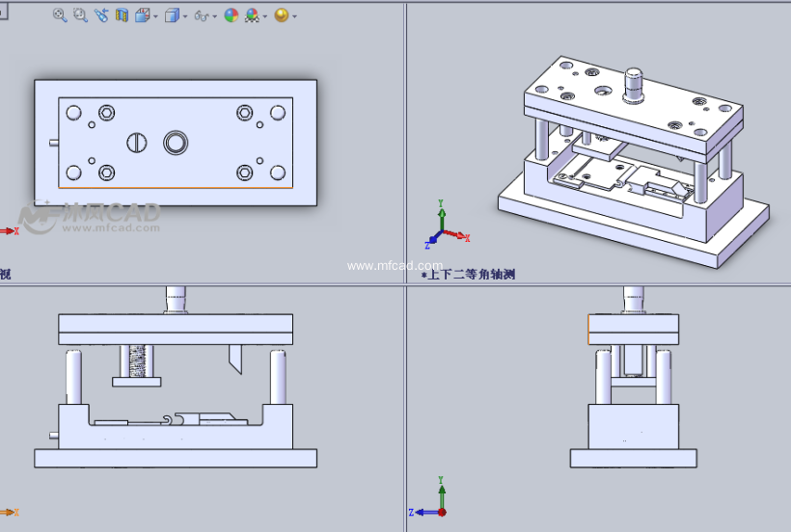Expand the Display Style dropdown arrow

pos(185,16)
